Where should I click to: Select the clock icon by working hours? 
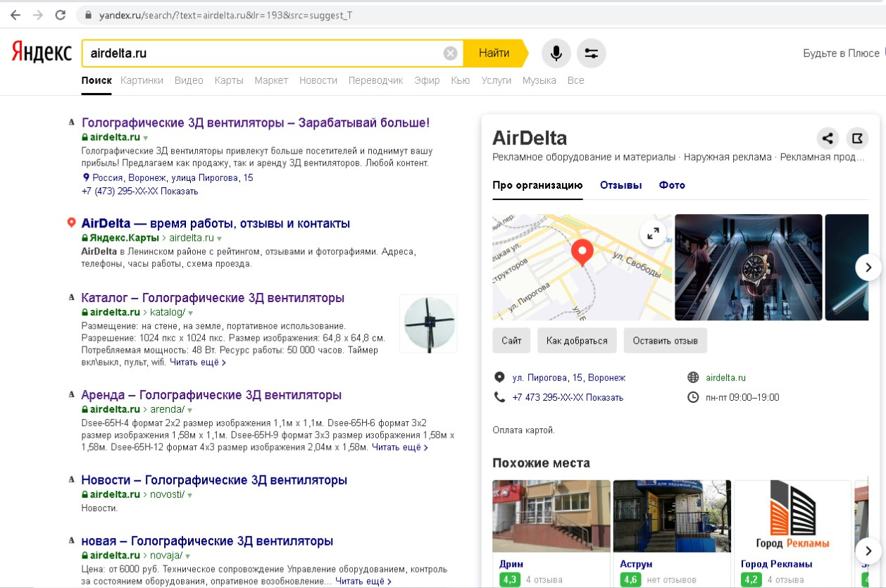pos(693,397)
